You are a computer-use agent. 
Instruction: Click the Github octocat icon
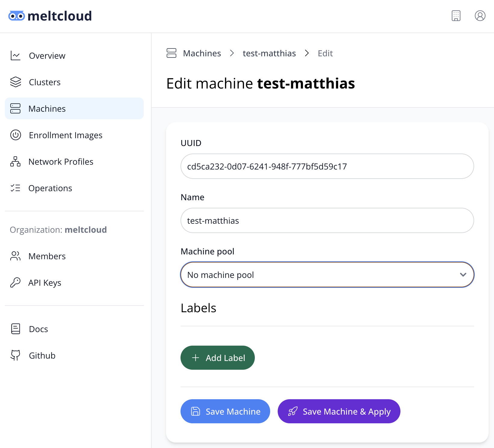[16, 355]
